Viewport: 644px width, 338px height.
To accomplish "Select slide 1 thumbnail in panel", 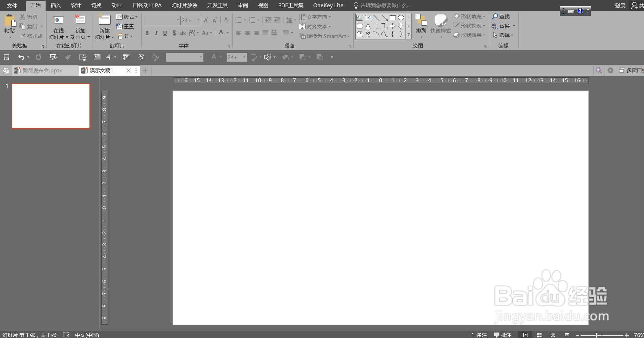I will (51, 106).
